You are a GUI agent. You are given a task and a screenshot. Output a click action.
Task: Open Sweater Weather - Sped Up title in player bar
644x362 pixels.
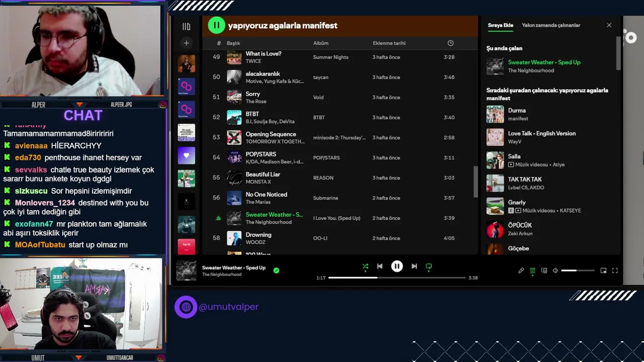[x=233, y=267]
